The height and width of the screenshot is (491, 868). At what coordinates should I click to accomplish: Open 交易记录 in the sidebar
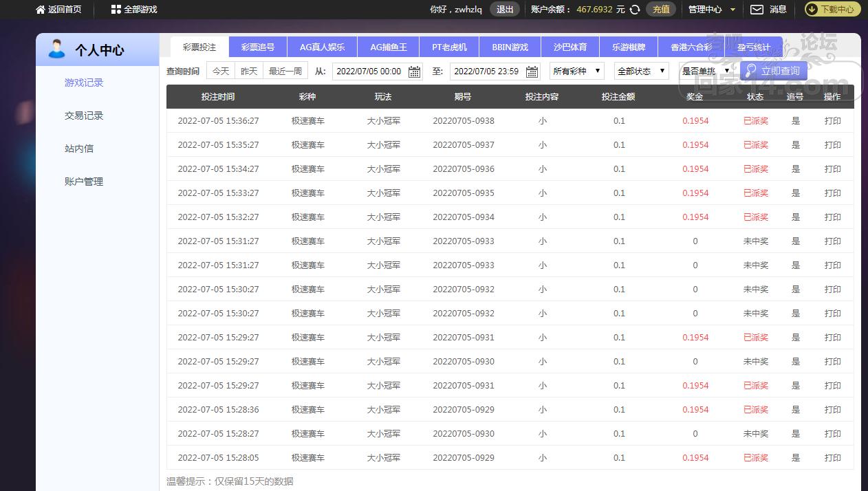point(84,116)
